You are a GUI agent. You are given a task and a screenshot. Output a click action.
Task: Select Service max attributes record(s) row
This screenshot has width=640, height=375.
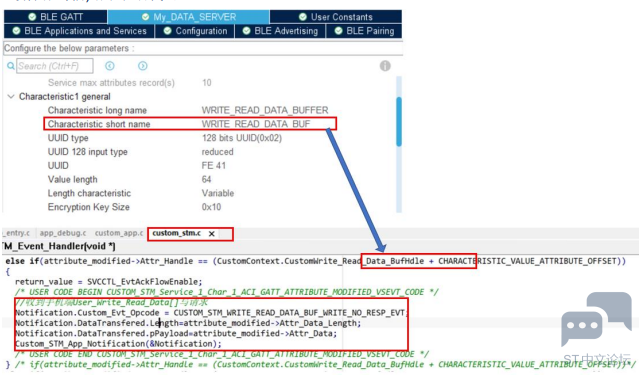[111, 83]
